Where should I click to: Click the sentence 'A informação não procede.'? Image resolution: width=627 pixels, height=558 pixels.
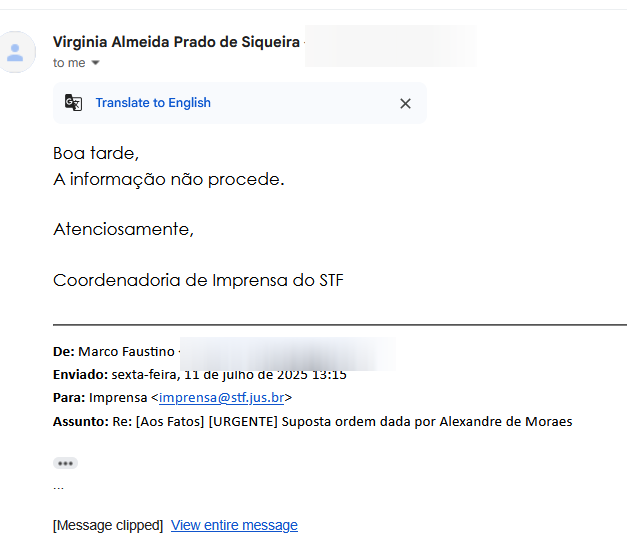[169, 179]
